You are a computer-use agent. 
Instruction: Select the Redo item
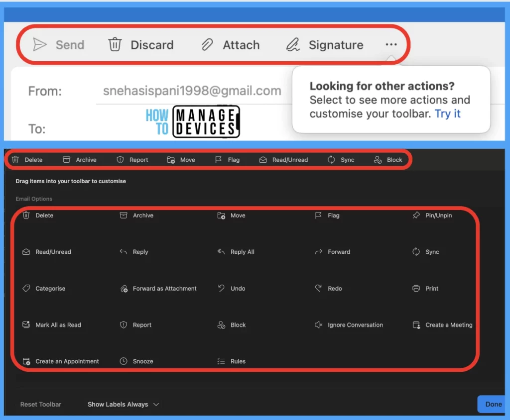click(328, 288)
